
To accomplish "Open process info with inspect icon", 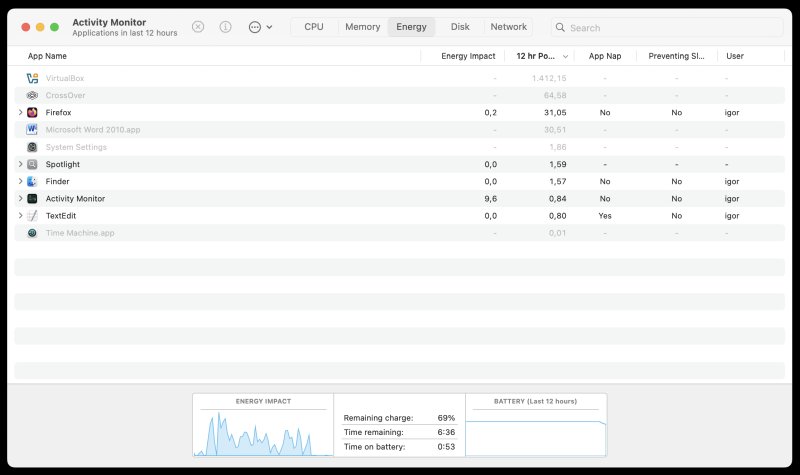I will (x=225, y=27).
